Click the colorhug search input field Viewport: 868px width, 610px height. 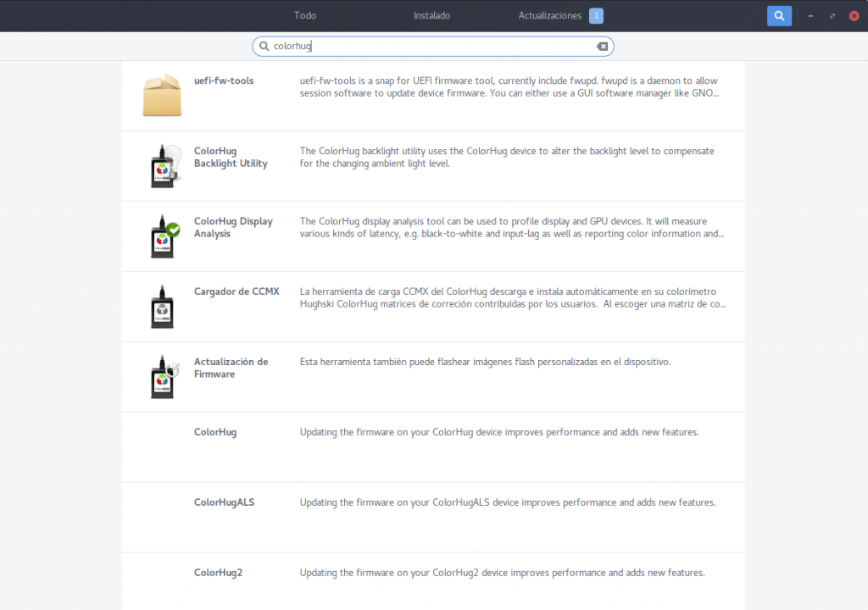coord(433,47)
